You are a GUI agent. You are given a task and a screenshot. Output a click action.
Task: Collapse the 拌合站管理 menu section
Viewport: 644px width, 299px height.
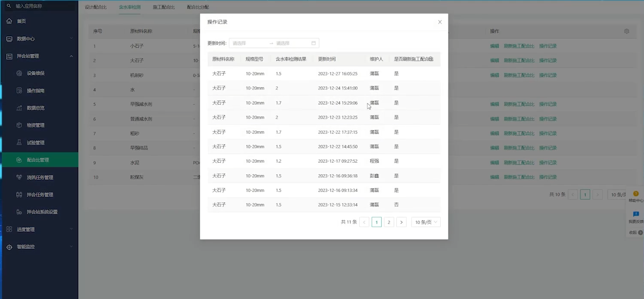pyautogui.click(x=71, y=56)
